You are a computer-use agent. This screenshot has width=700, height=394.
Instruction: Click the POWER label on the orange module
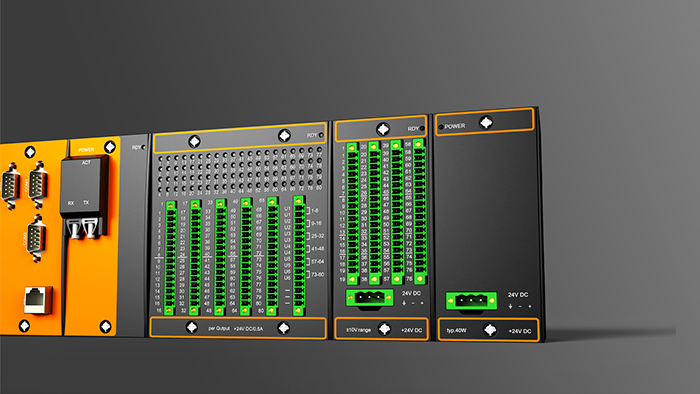click(86, 150)
